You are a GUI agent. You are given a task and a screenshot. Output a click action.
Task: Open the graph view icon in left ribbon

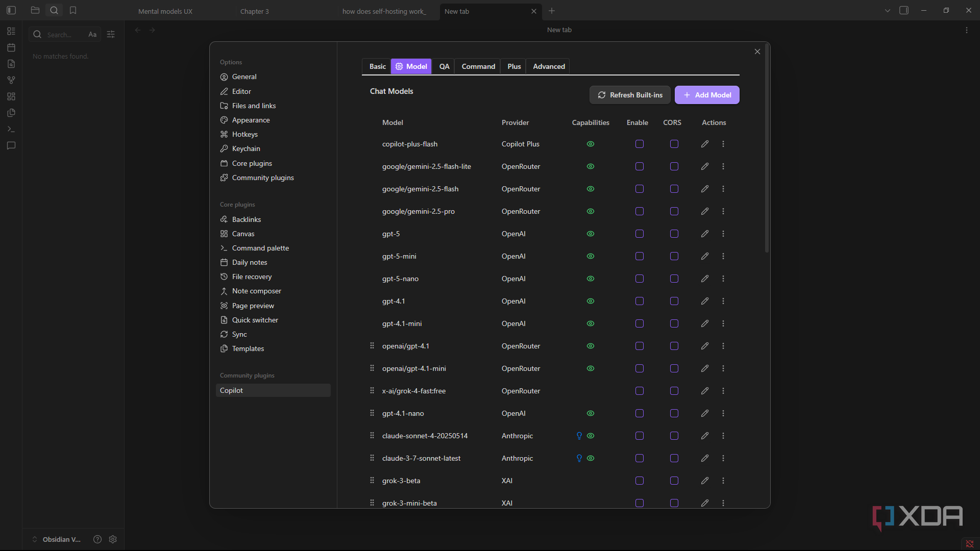(11, 80)
